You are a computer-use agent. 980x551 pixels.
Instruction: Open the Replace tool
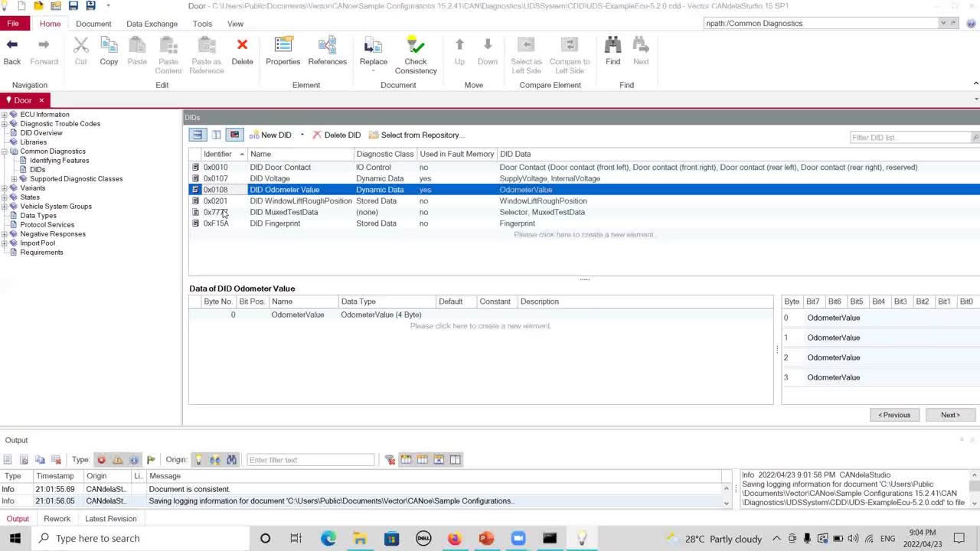point(373,54)
